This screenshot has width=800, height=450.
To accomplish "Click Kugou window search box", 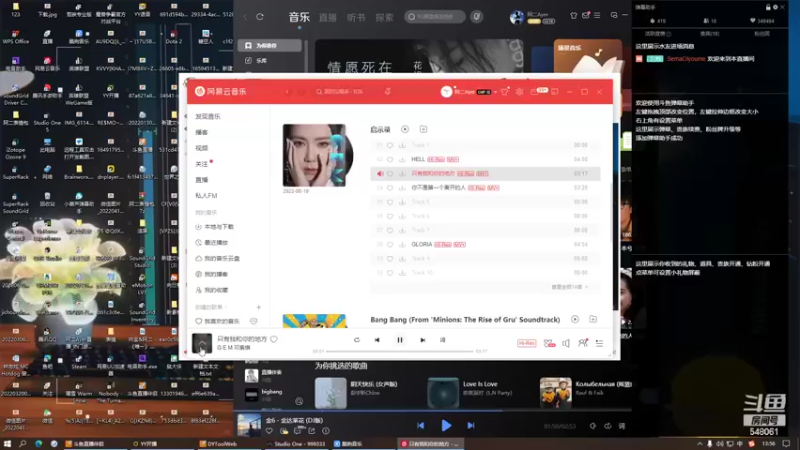I will [x=435, y=17].
